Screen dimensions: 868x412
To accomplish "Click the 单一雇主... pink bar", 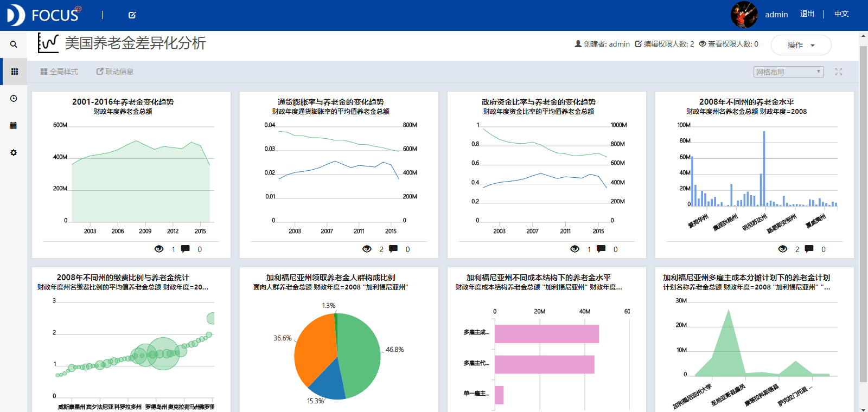I will pos(499,395).
